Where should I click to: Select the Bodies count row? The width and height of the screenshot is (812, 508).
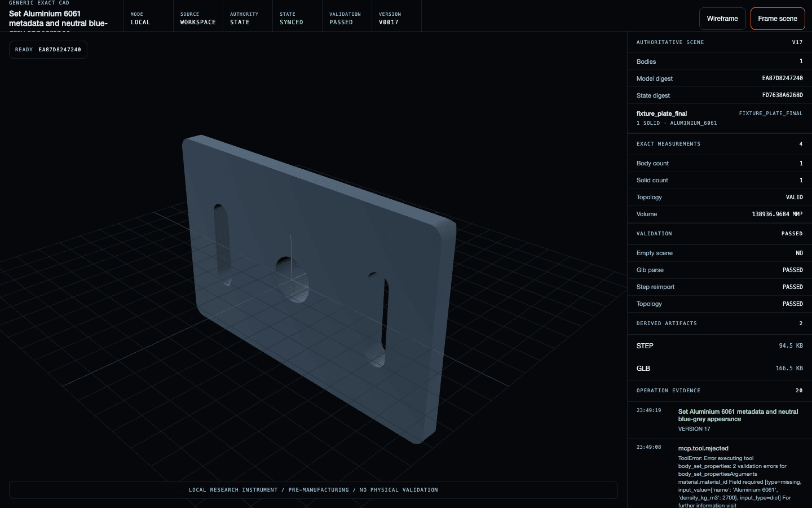point(720,62)
